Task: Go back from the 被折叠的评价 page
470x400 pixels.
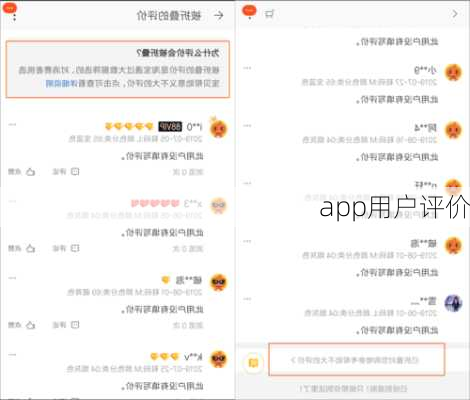Action: 219,15
